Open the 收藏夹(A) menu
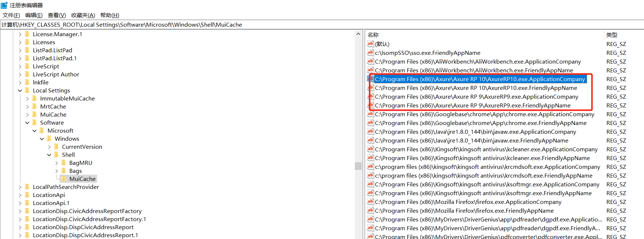 tap(83, 15)
